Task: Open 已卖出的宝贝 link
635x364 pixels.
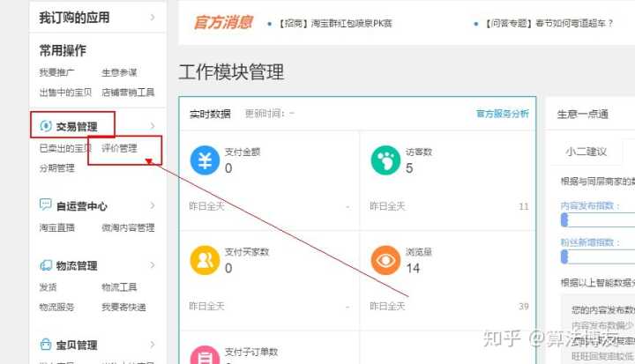Action: click(x=65, y=148)
